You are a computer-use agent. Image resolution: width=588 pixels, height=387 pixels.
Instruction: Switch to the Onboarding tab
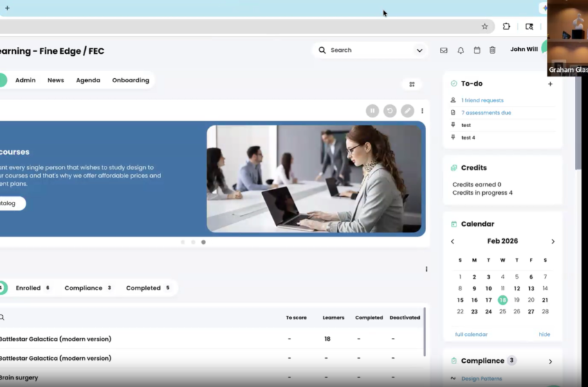tap(131, 80)
